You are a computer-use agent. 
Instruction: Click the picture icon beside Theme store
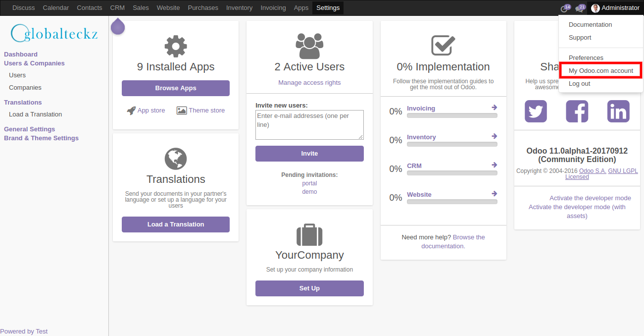tap(182, 111)
